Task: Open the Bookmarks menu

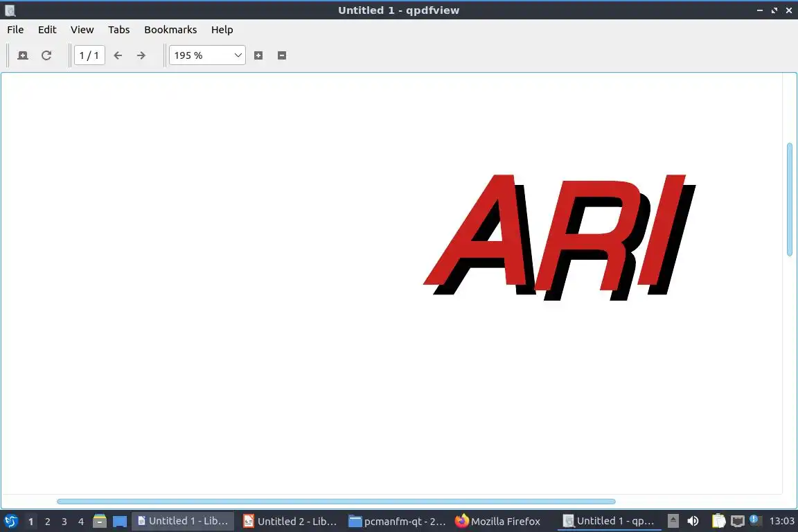Action: click(170, 30)
